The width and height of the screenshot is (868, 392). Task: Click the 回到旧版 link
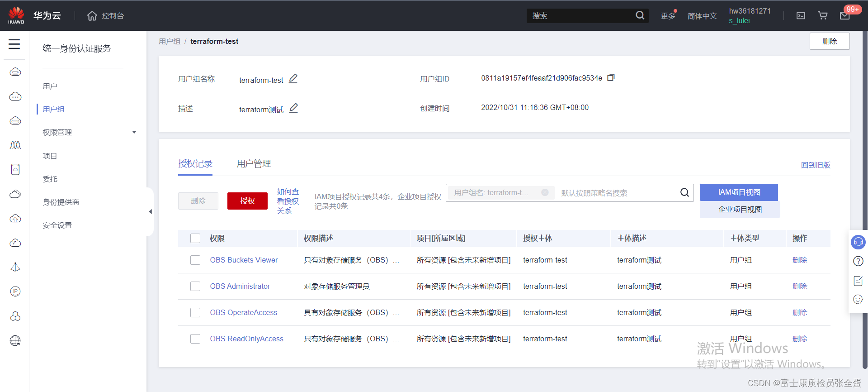(x=816, y=165)
